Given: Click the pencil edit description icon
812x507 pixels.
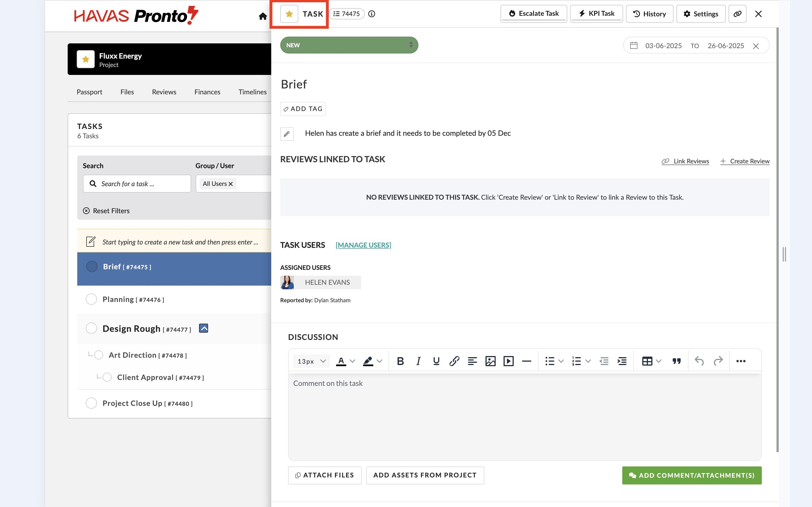Looking at the screenshot, I should click(286, 134).
